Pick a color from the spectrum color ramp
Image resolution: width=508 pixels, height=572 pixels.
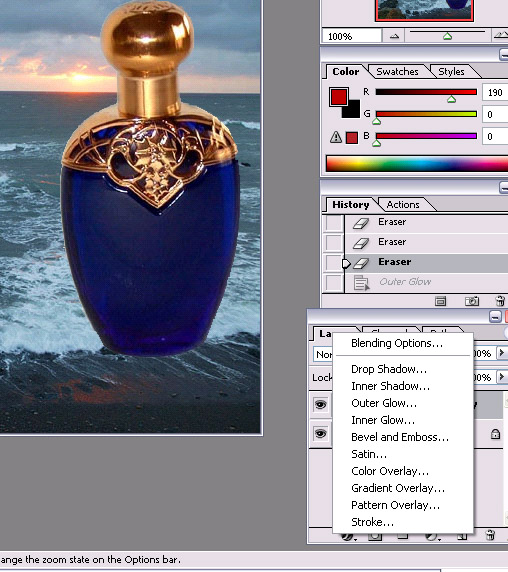(417, 163)
